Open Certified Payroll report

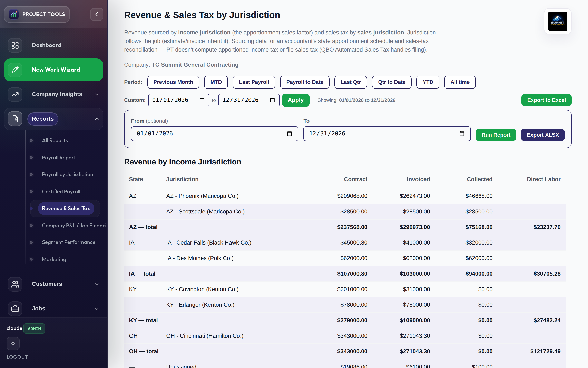[x=61, y=192]
